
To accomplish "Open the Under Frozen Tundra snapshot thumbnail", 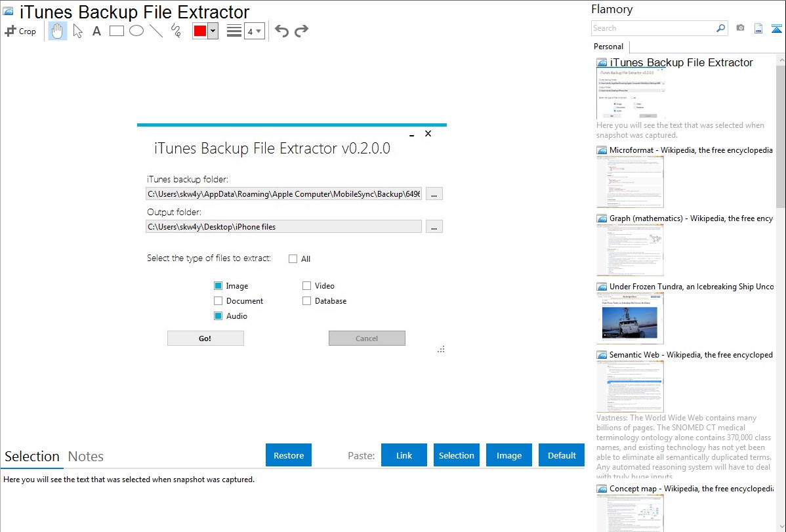I will click(631, 318).
